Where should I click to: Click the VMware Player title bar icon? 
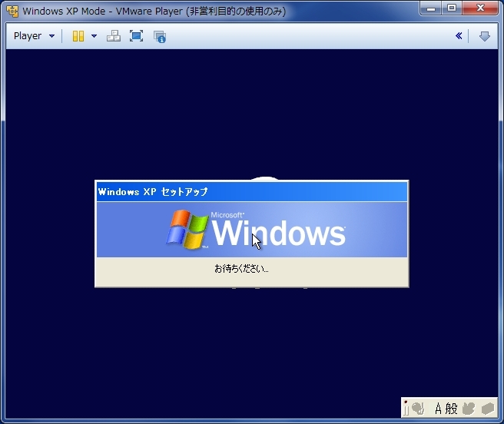[x=12, y=12]
